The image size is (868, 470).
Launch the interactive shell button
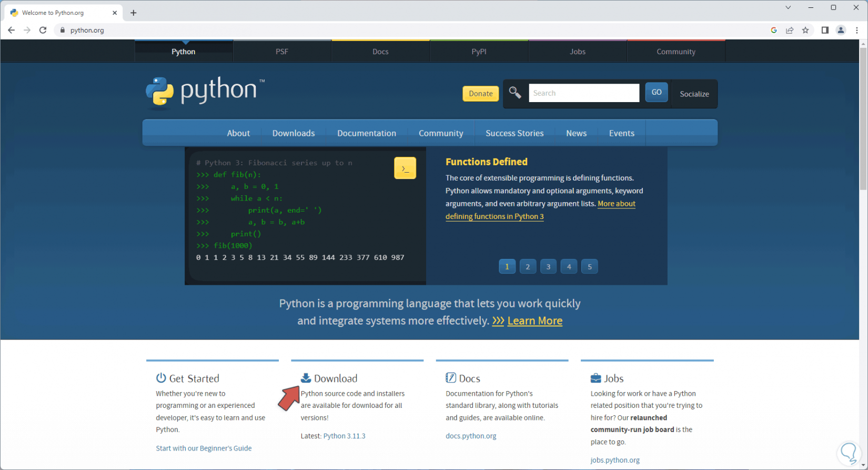pyautogui.click(x=405, y=168)
